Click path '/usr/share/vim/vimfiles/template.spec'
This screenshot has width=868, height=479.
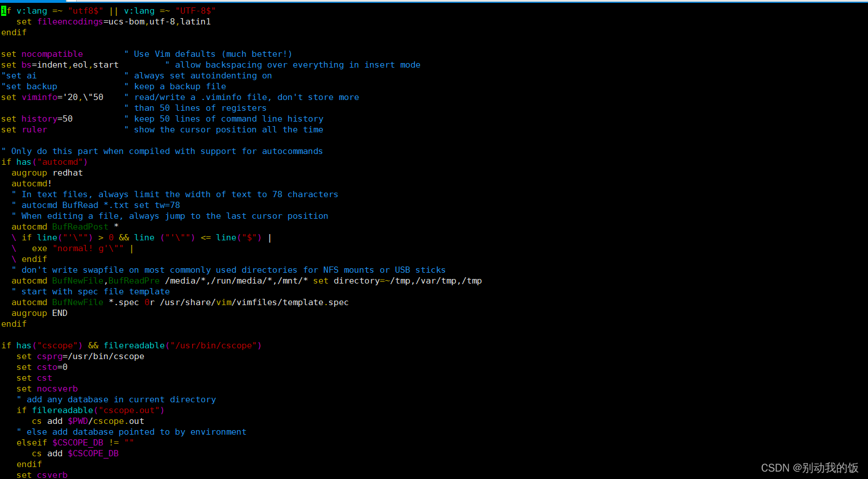(254, 302)
